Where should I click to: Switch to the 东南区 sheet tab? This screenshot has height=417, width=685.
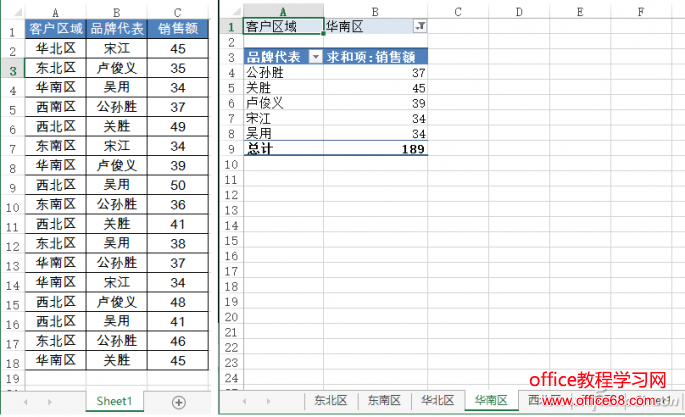[384, 400]
